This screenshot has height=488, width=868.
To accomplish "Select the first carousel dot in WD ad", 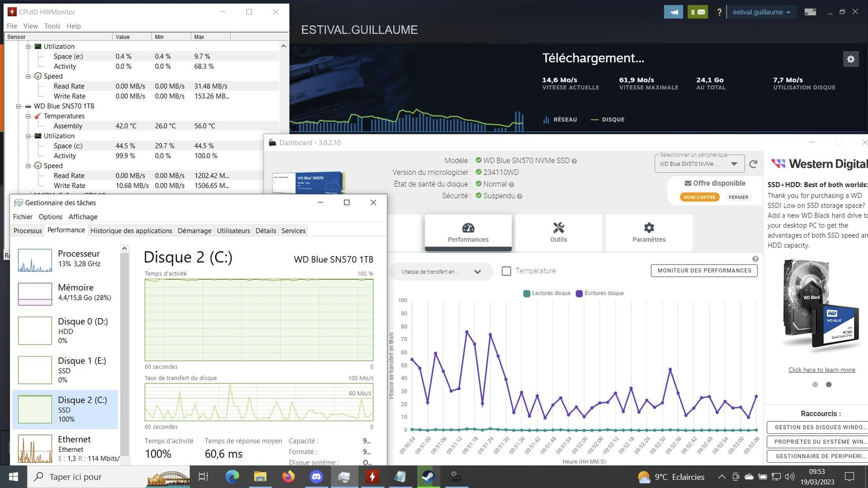I will 815,384.
